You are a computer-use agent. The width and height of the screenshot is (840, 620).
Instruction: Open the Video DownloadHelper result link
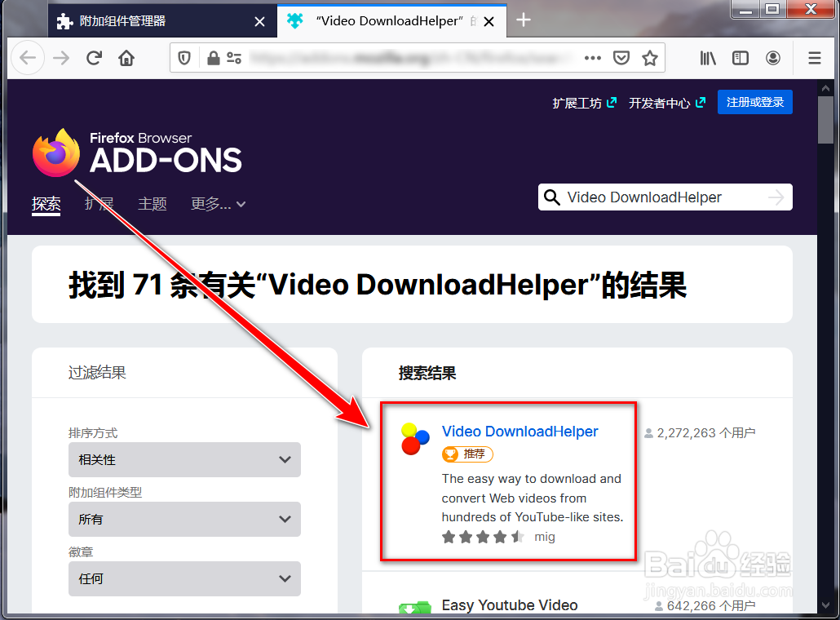pyautogui.click(x=519, y=431)
